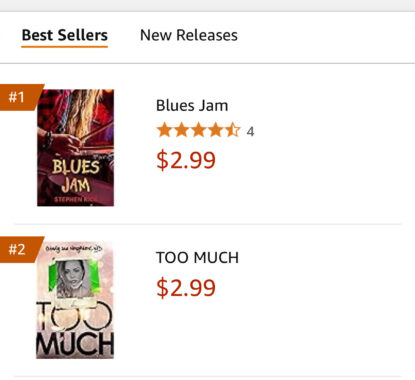Open the TOO MUCH book cover
Screen dimensions: 415x380
coord(75,300)
